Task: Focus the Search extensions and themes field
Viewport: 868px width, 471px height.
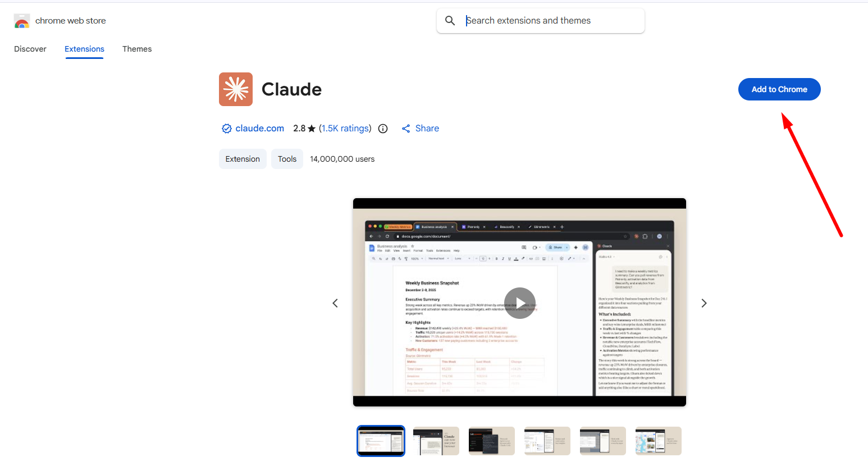Action: pyautogui.click(x=541, y=21)
